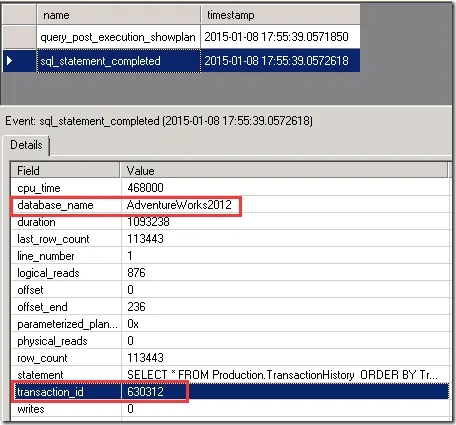The height and width of the screenshot is (425, 456).
Task: Click the current row arrow indicator
Action: (10, 61)
